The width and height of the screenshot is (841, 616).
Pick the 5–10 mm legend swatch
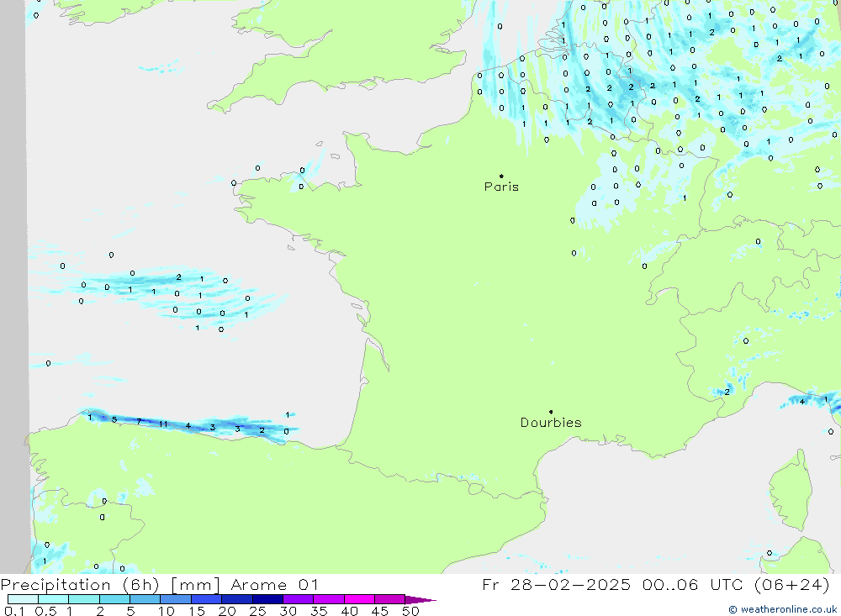coord(145,599)
